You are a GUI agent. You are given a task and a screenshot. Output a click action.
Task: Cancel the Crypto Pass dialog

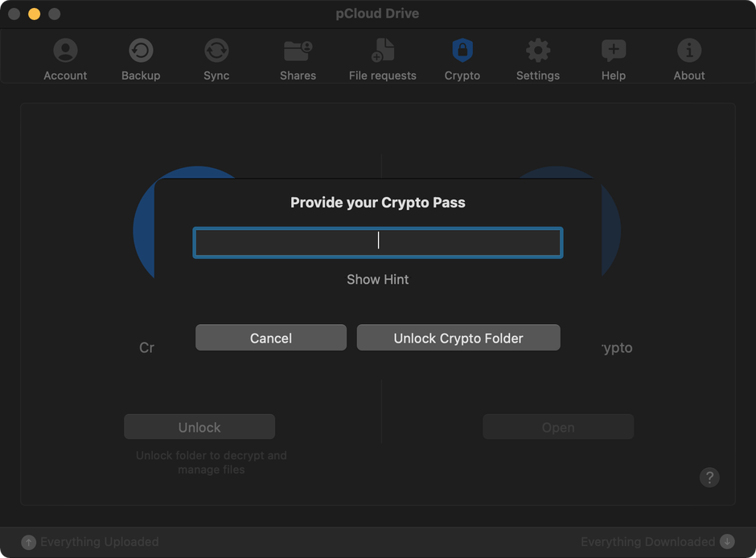tap(270, 338)
